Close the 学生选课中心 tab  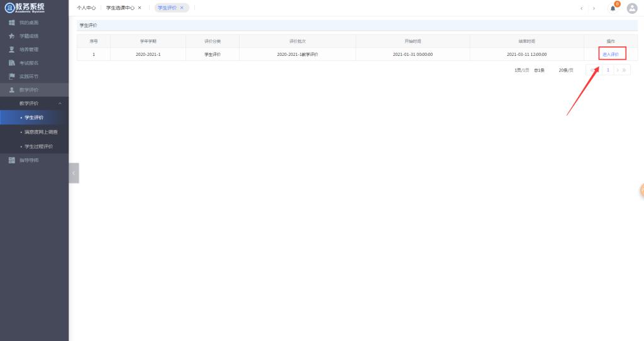(x=139, y=8)
